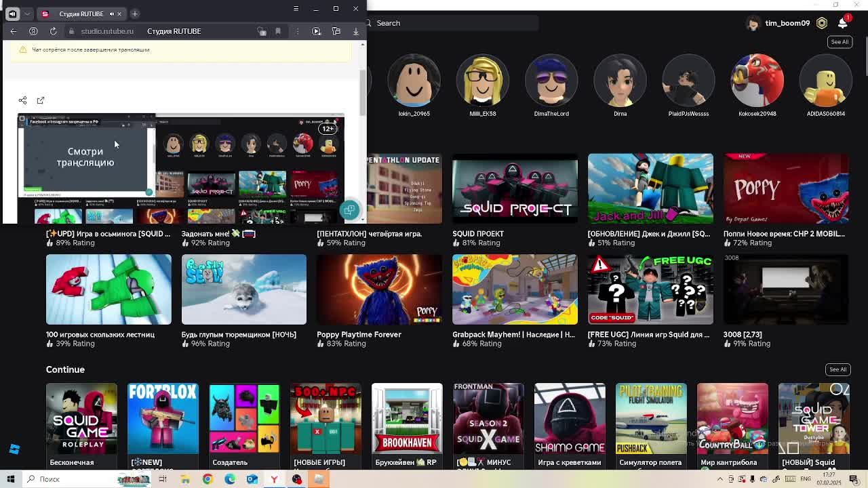The image size is (868, 488).
Task: Switch to the Студия RUTUBE tab
Action: click(81, 14)
